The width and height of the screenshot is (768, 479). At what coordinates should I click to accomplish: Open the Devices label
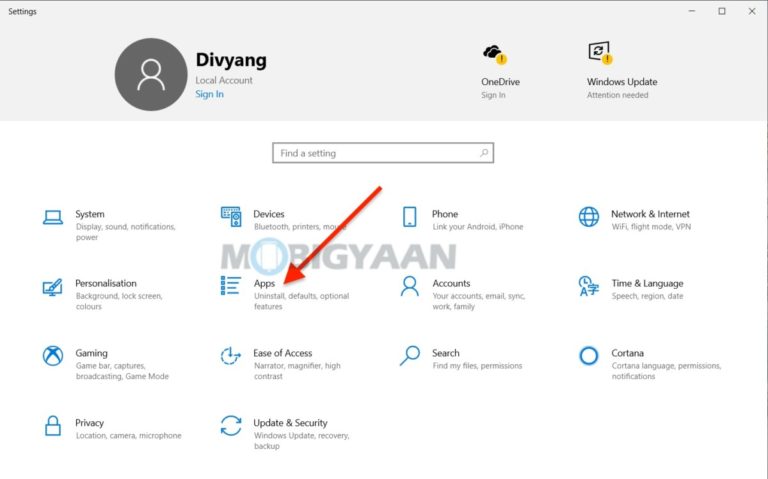click(269, 214)
